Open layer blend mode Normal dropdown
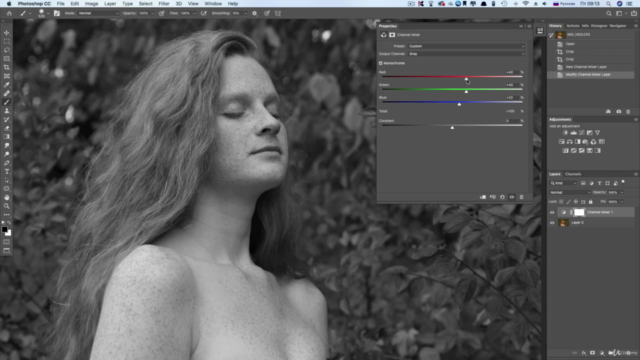This screenshot has width=640, height=360. [570, 192]
